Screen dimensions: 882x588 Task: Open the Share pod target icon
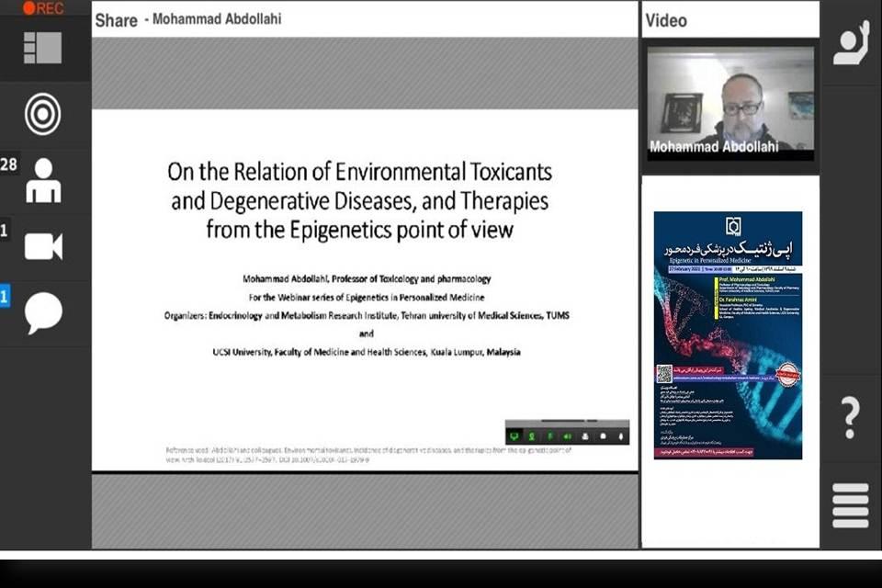43,115
